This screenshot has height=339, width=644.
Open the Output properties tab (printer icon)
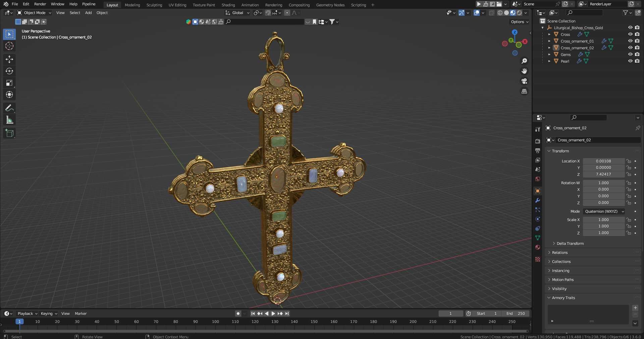pos(538,151)
